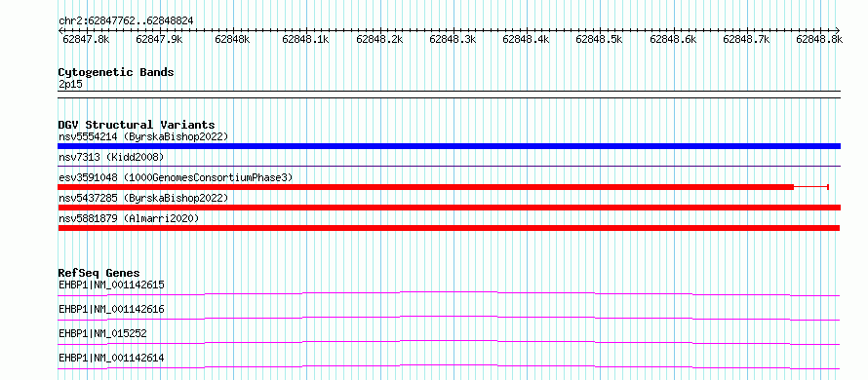Click the 62848.4k ruler tick label
The width and height of the screenshot is (868, 380).
526,39
